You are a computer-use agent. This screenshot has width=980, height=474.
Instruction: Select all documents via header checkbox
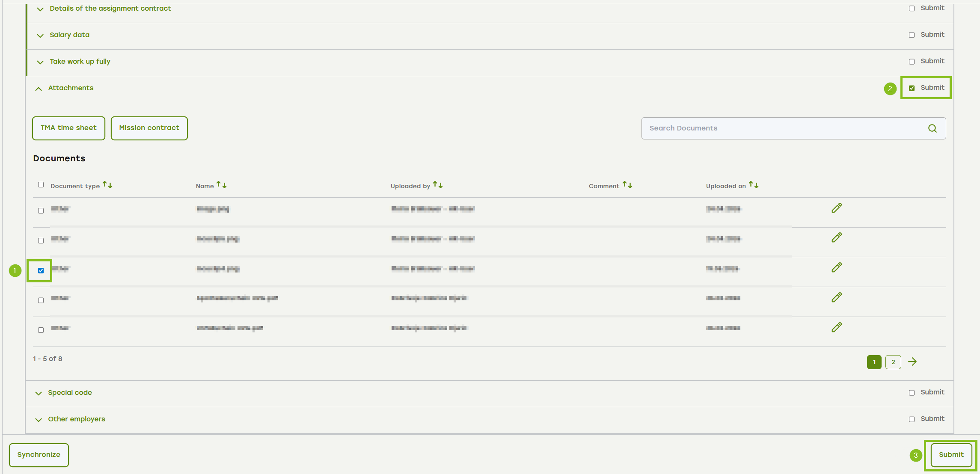click(41, 185)
